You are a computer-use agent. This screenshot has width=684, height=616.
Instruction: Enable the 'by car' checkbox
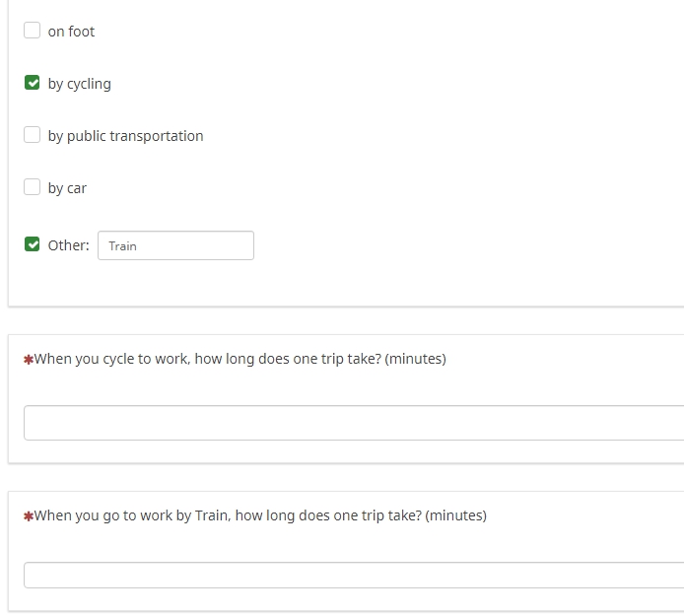pyautogui.click(x=33, y=187)
